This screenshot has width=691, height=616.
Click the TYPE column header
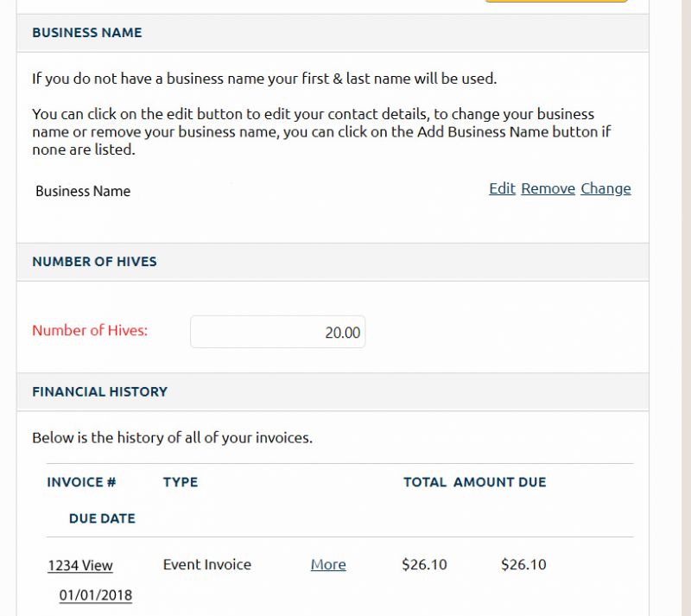point(181,482)
